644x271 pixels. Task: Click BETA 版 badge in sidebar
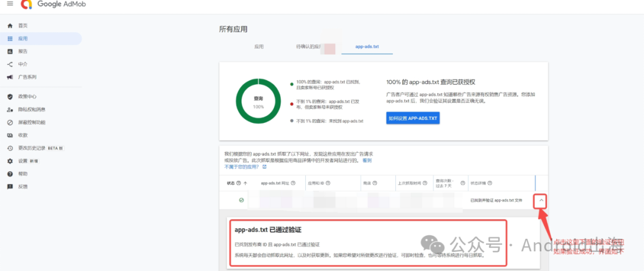pyautogui.click(x=56, y=148)
